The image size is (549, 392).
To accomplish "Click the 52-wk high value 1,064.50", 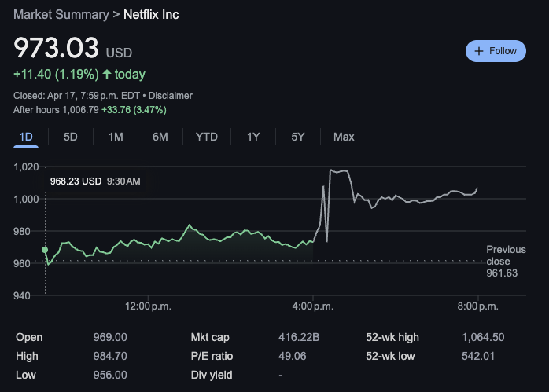I will (483, 337).
